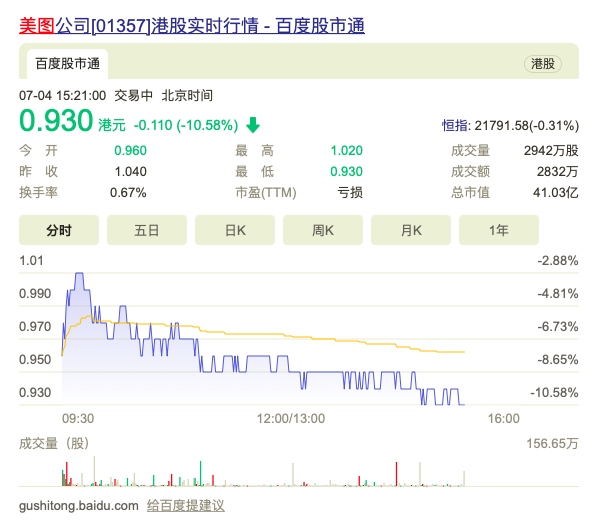Click the 16:00 time axis label

click(x=502, y=418)
